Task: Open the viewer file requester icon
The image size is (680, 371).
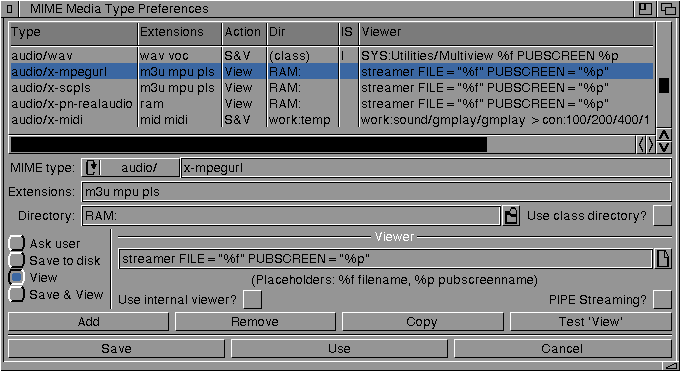Action: pyautogui.click(x=663, y=259)
